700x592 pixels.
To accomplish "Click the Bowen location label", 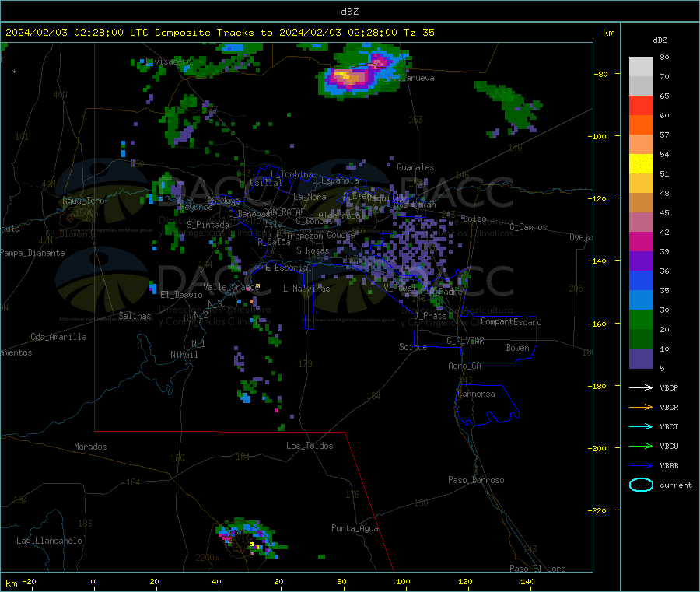I will (517, 348).
